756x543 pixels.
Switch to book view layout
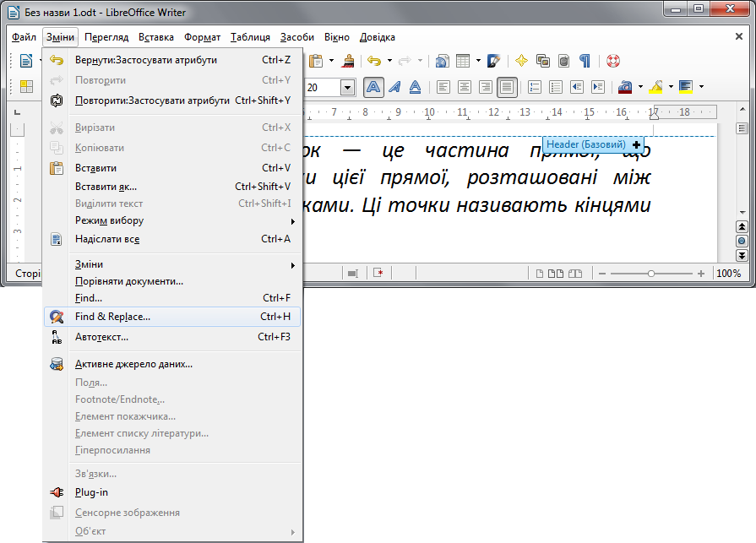coord(575,274)
